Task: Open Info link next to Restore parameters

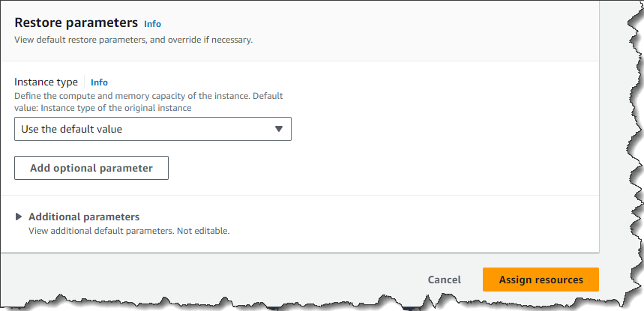Action: [x=152, y=24]
